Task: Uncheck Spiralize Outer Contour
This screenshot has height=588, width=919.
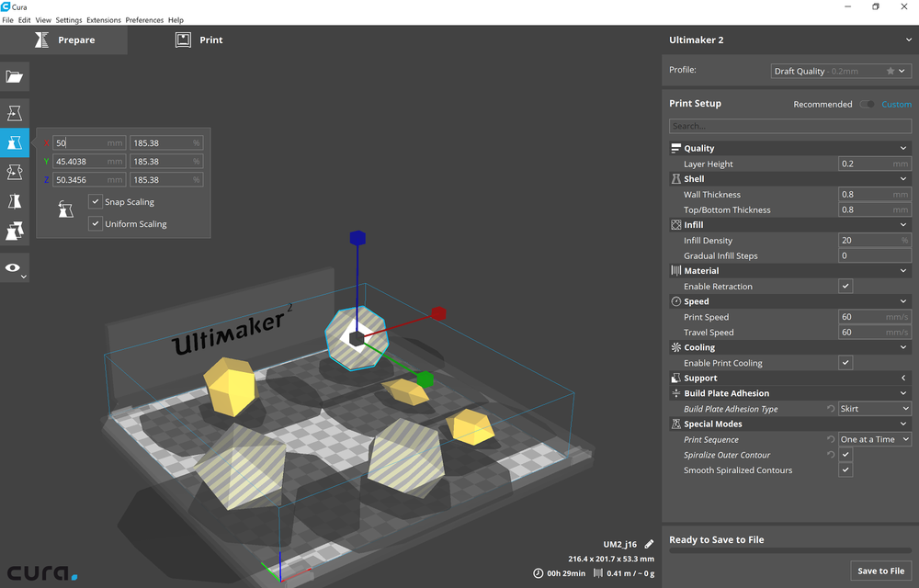Action: point(845,455)
